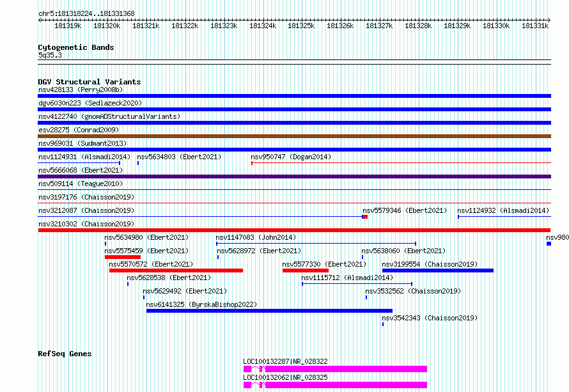Open nsv3542343 (Chaisson2019) variant

pos(430,318)
